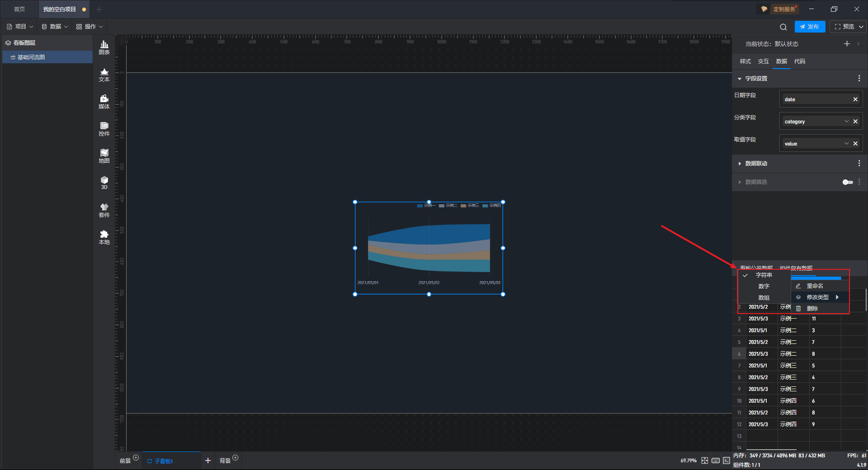Click the fit-to-screen canvas icon
Image resolution: width=868 pixels, height=470 pixels.
pos(705,461)
